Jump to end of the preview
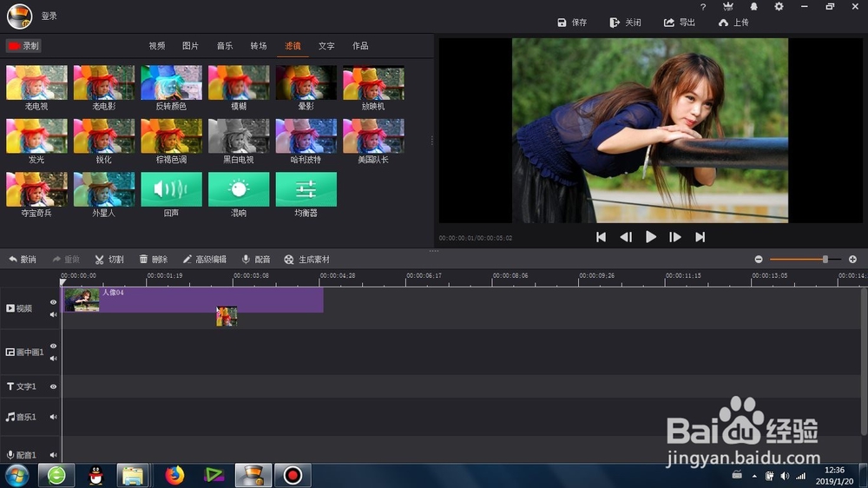868x488 pixels. click(x=700, y=237)
